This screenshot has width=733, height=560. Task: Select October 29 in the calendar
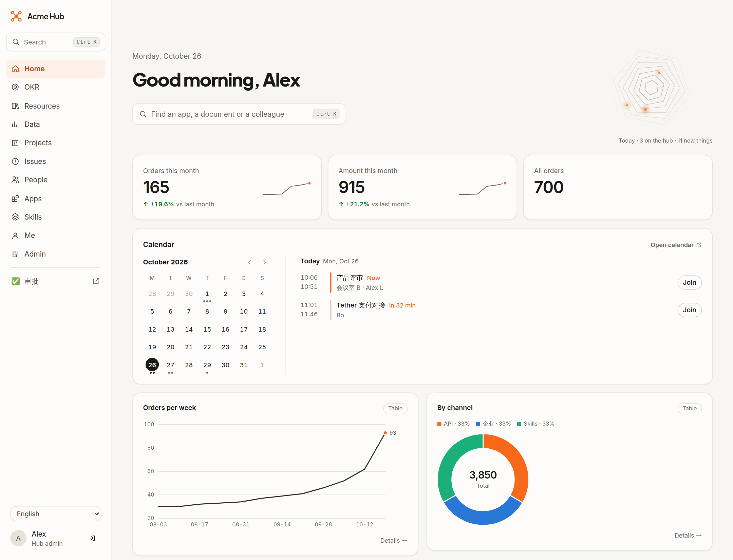pyautogui.click(x=207, y=365)
